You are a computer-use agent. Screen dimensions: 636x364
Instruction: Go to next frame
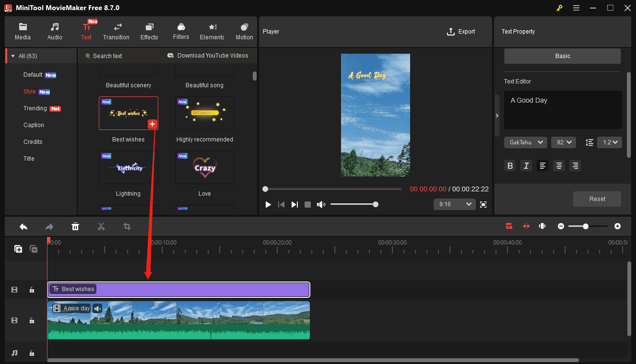(x=294, y=205)
